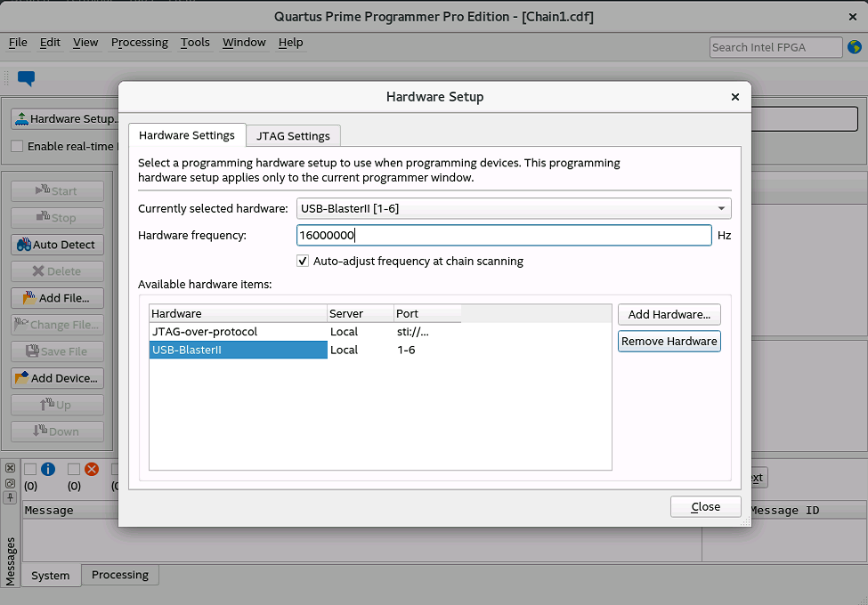Switch to the Processing messages tab
This screenshot has width=868, height=605.
point(120,575)
